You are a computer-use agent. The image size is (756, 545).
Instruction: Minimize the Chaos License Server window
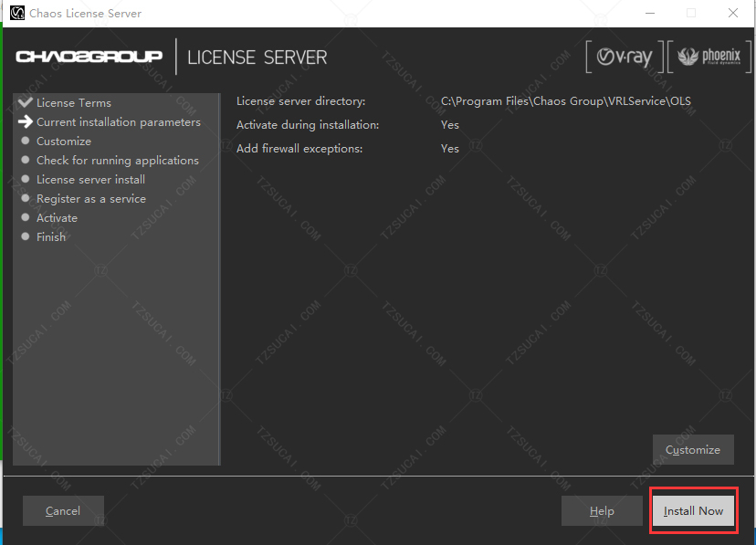tap(650, 13)
